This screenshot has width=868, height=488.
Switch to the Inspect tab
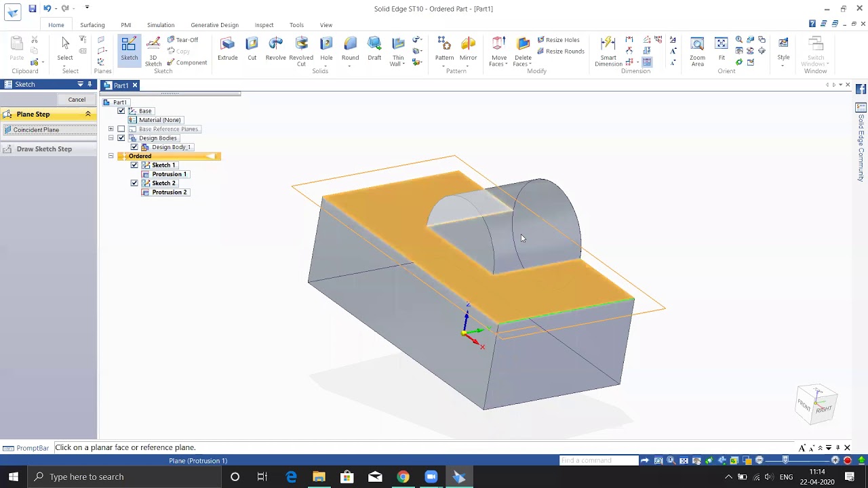[x=264, y=25]
